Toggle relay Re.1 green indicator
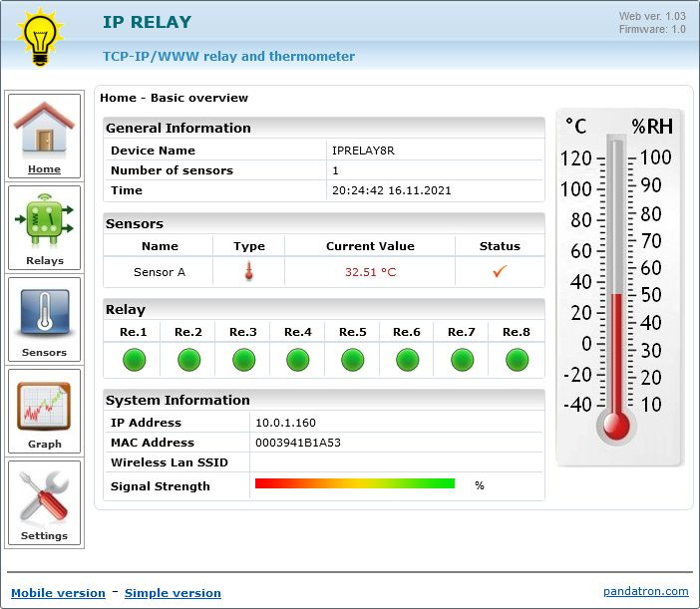700x609 pixels. (134, 360)
